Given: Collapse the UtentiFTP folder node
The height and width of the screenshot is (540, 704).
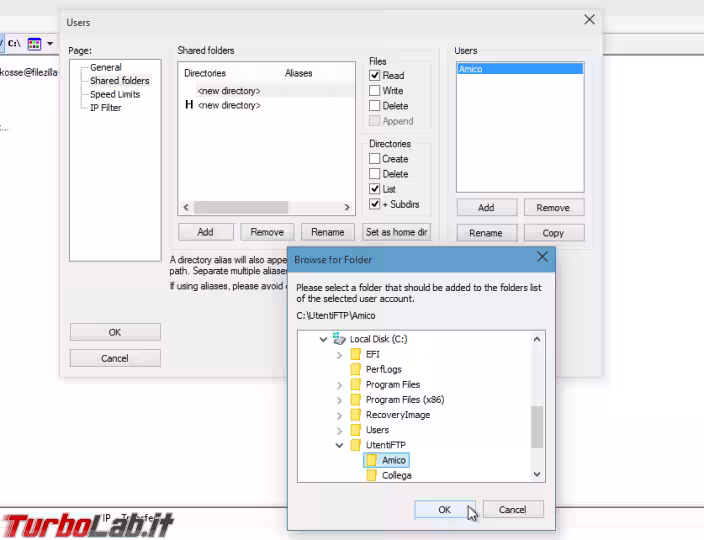Looking at the screenshot, I should [339, 445].
